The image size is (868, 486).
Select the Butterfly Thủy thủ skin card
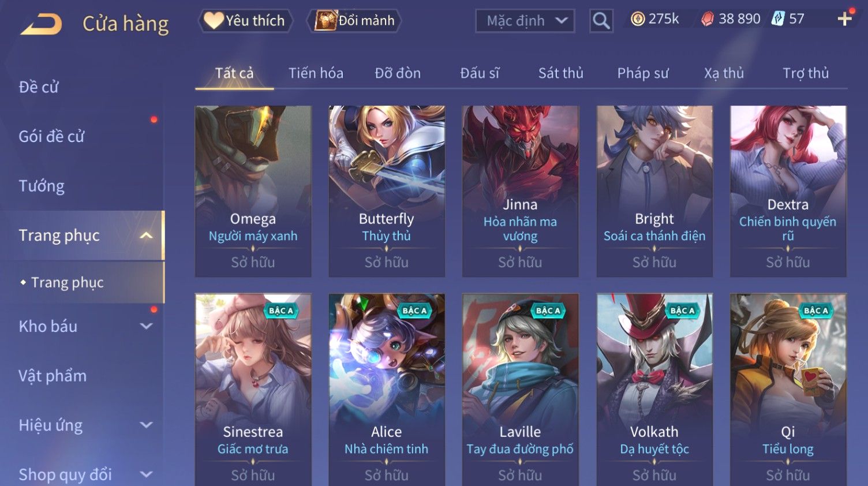pyautogui.click(x=387, y=191)
